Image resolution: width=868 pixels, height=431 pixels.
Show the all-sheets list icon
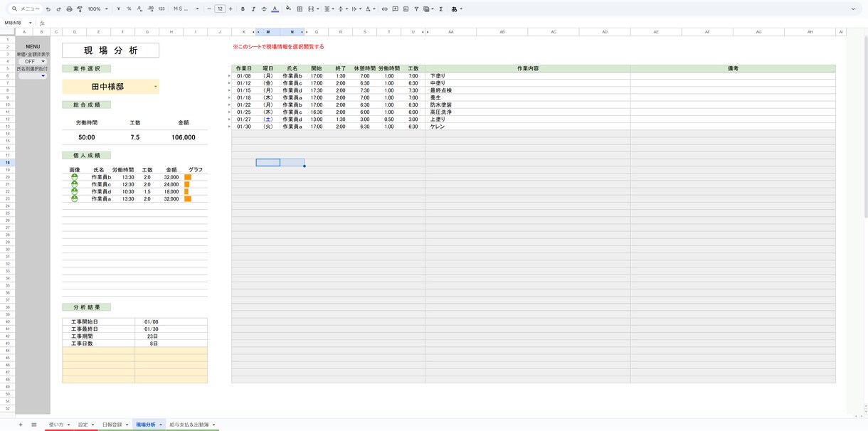(33, 425)
